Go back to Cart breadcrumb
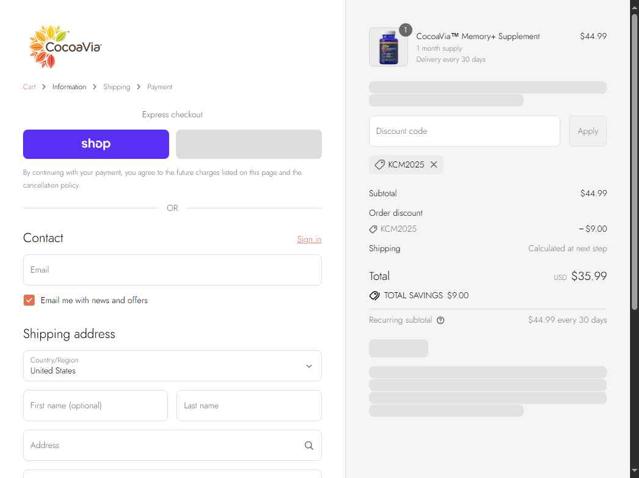 tap(29, 87)
